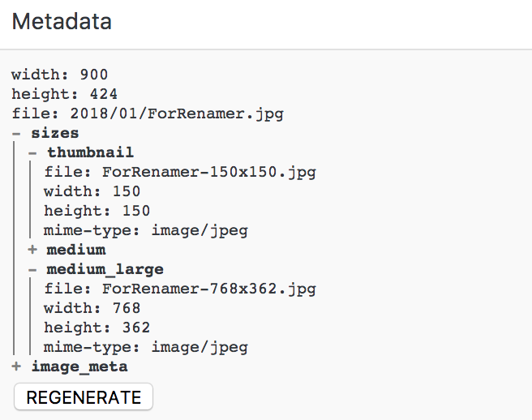Click the medium_large width: 768 line
This screenshot has width=532, height=420.
click(x=92, y=308)
